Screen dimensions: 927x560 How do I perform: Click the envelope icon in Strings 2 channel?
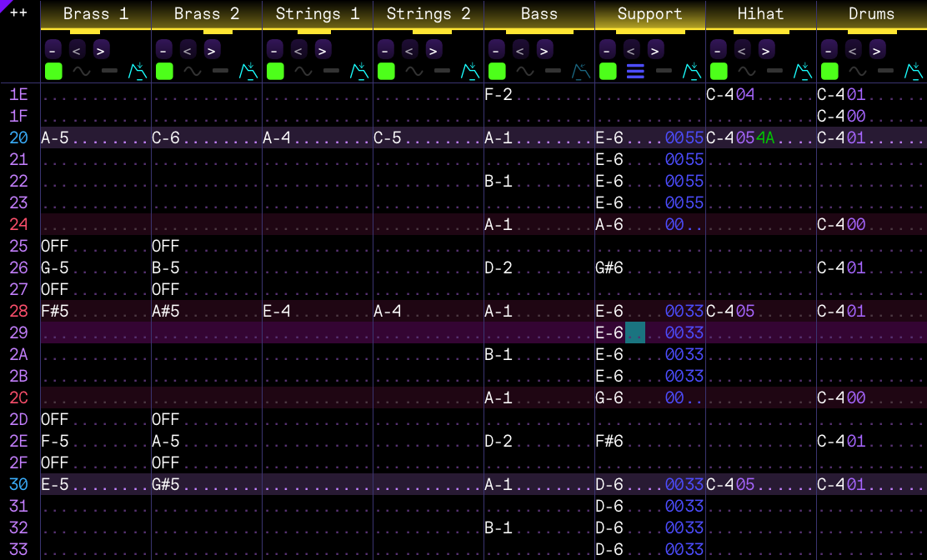(469, 72)
